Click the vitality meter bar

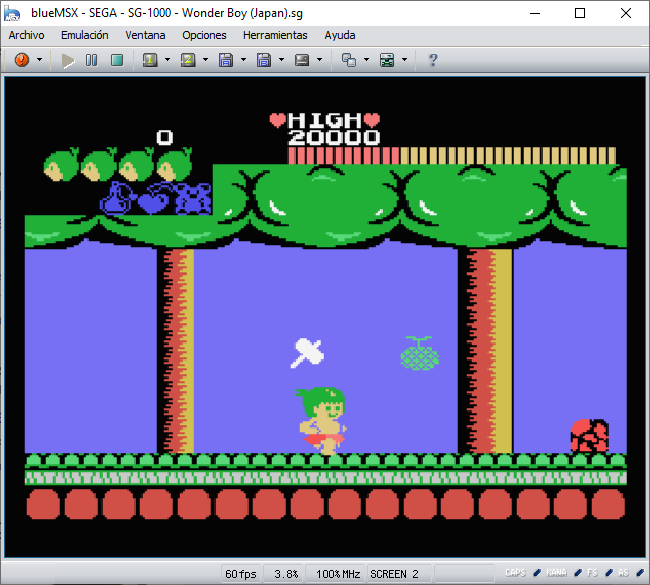[x=452, y=155]
